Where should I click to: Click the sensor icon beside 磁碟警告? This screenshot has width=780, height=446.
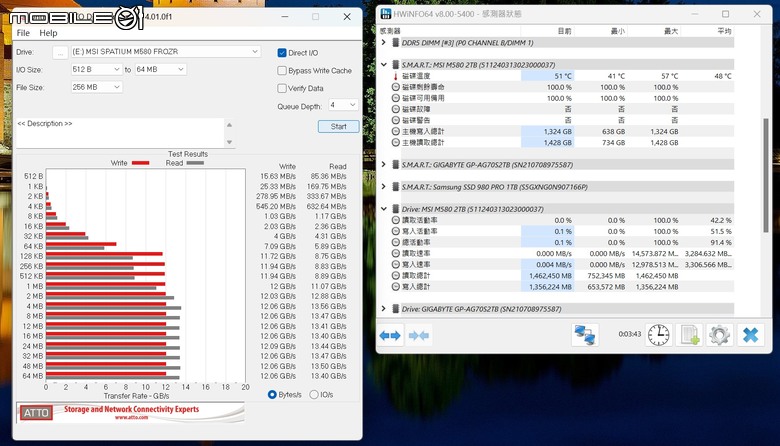point(396,120)
